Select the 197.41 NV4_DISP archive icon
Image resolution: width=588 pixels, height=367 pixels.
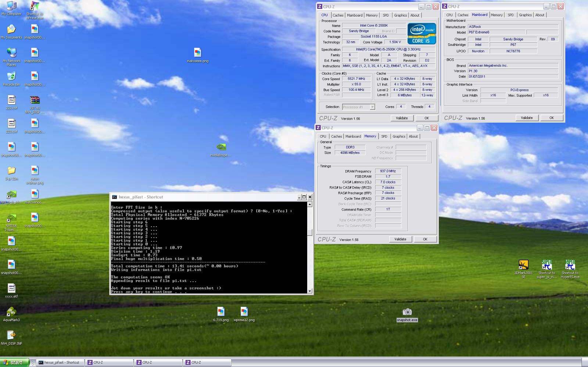(35, 104)
